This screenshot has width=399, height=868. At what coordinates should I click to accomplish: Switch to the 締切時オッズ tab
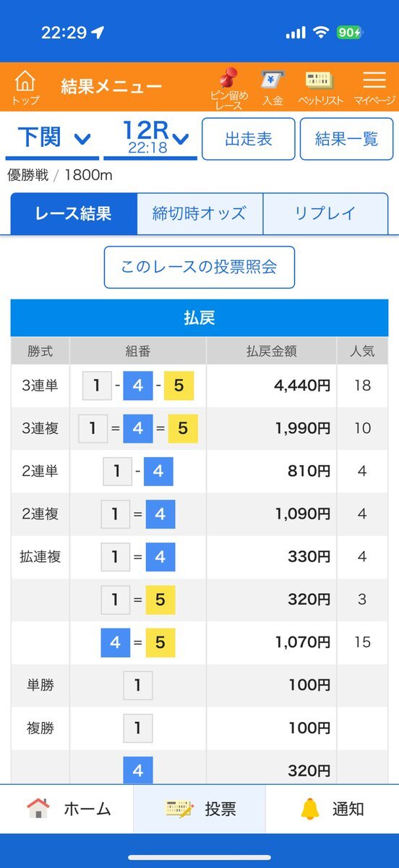199,213
